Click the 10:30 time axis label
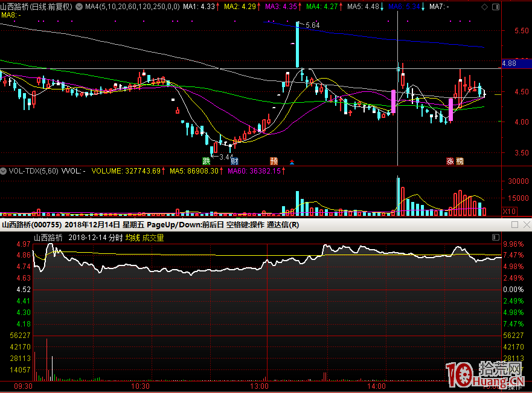 [x=141, y=386]
